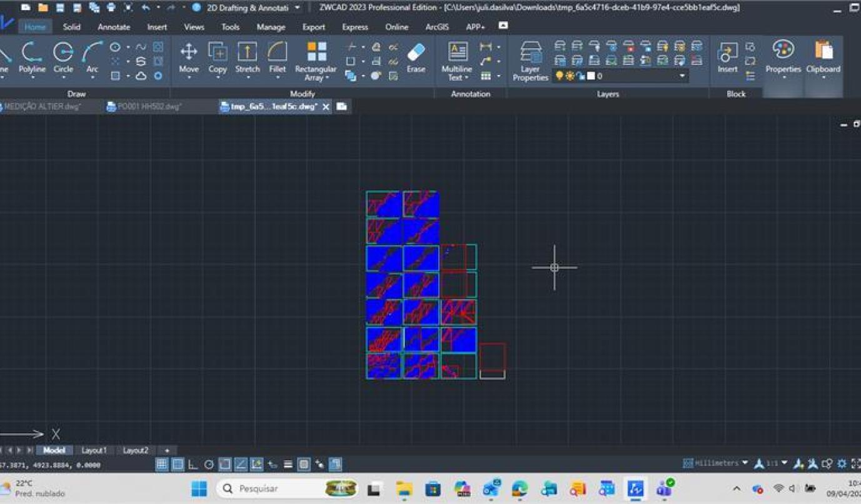Switch to the Layout1 tab
Screen dimensions: 861x504
94,450
